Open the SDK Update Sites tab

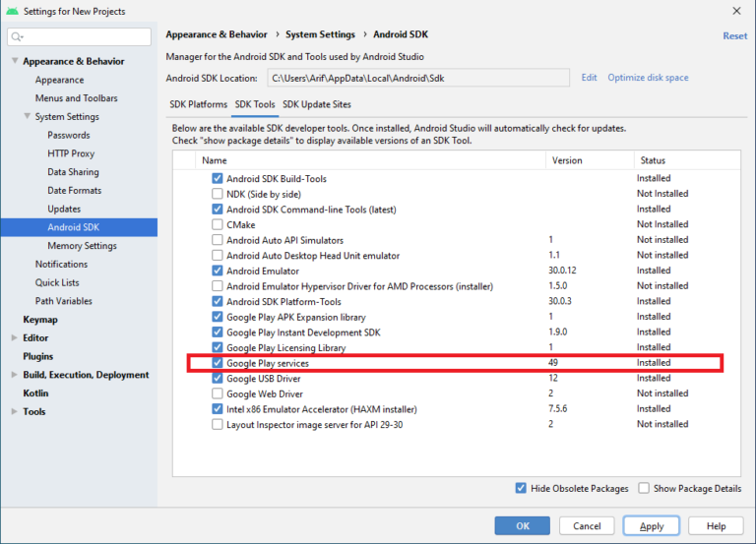(316, 104)
